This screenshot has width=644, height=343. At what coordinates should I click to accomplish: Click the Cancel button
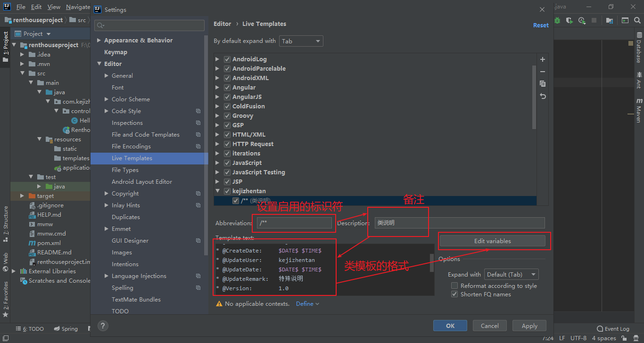[x=489, y=326]
